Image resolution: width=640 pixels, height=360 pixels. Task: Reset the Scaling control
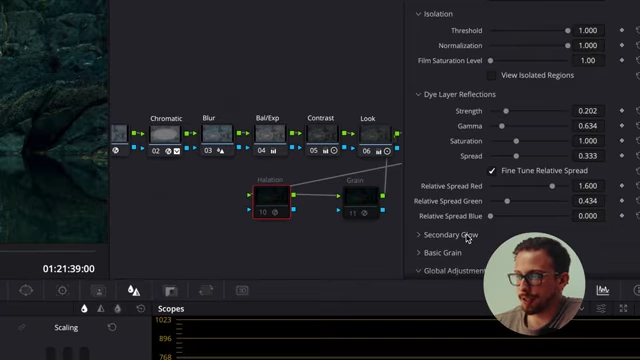(112, 327)
